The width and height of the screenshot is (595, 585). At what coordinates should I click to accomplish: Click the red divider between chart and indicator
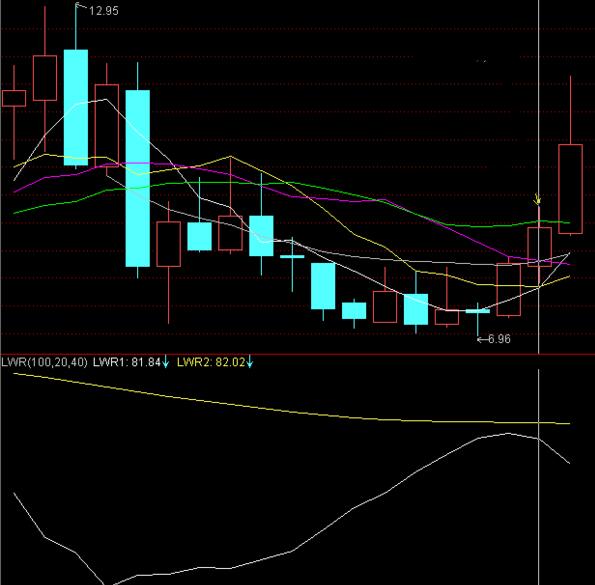pyautogui.click(x=298, y=354)
